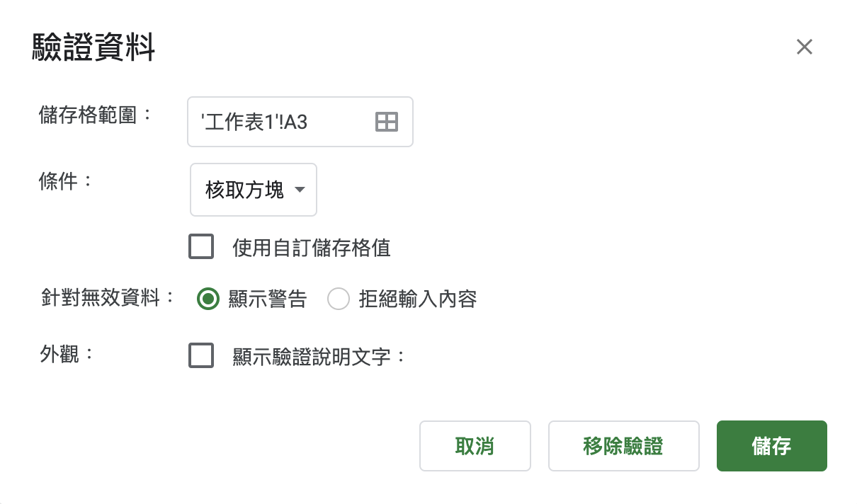Click the dialog close X icon
This screenshot has width=857, height=504.
click(805, 47)
